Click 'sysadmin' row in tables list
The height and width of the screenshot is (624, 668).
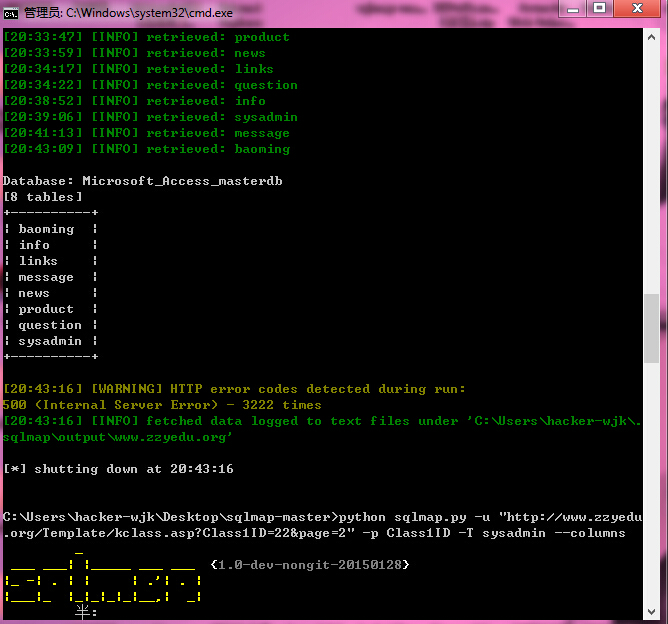pyautogui.click(x=51, y=341)
